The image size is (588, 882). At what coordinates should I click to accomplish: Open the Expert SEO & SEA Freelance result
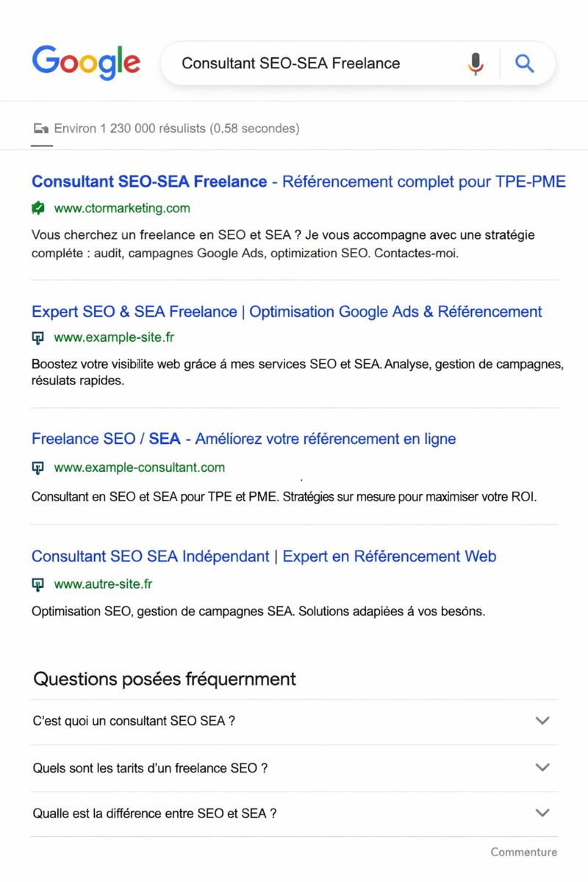point(285,312)
